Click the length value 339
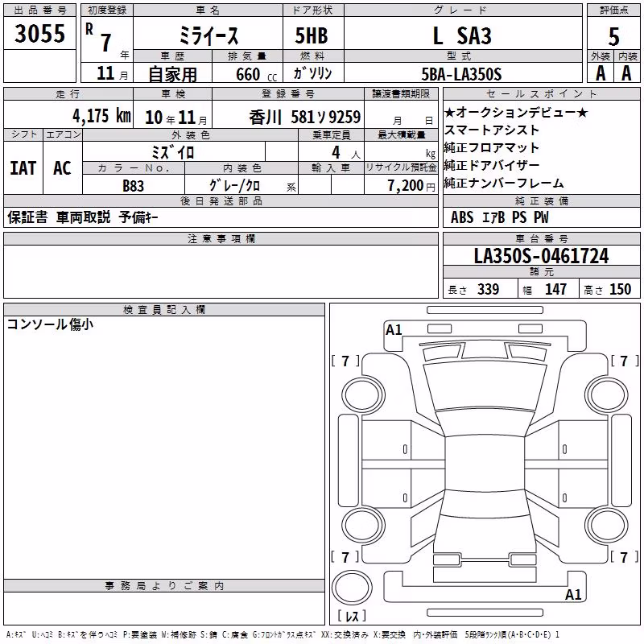644x644 pixels. point(488,289)
